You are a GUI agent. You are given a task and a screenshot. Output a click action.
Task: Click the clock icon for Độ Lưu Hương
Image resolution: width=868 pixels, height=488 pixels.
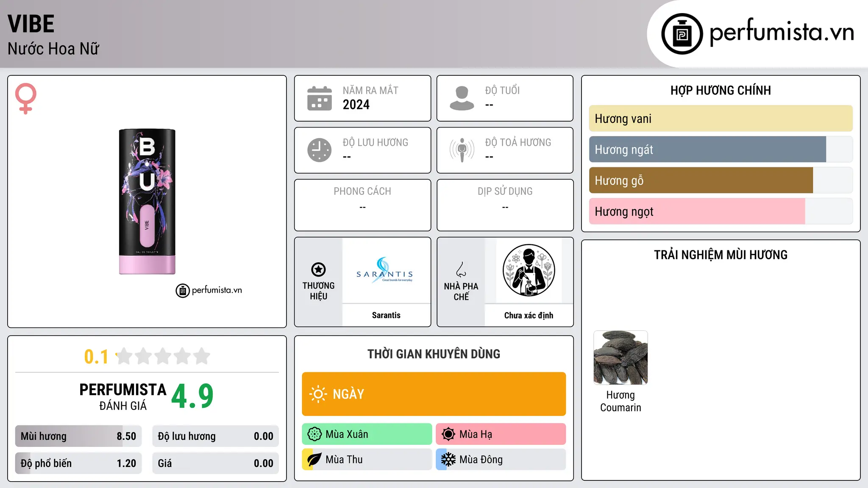point(320,150)
